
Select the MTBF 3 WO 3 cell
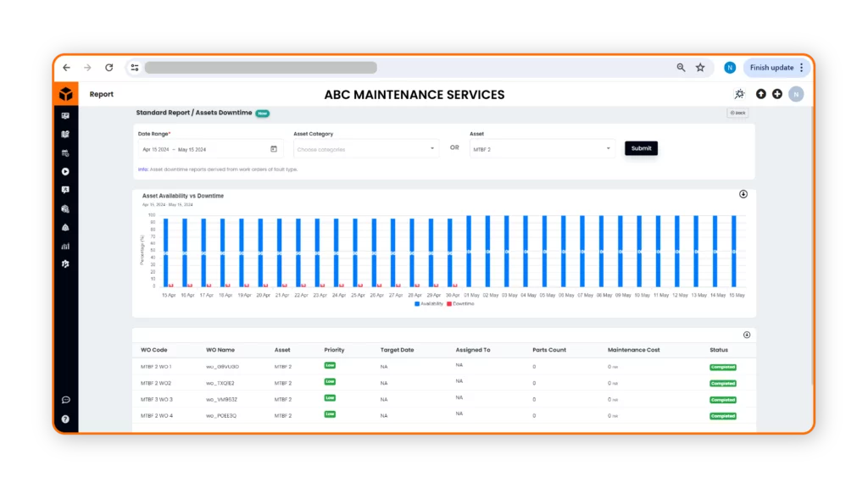coord(157,400)
